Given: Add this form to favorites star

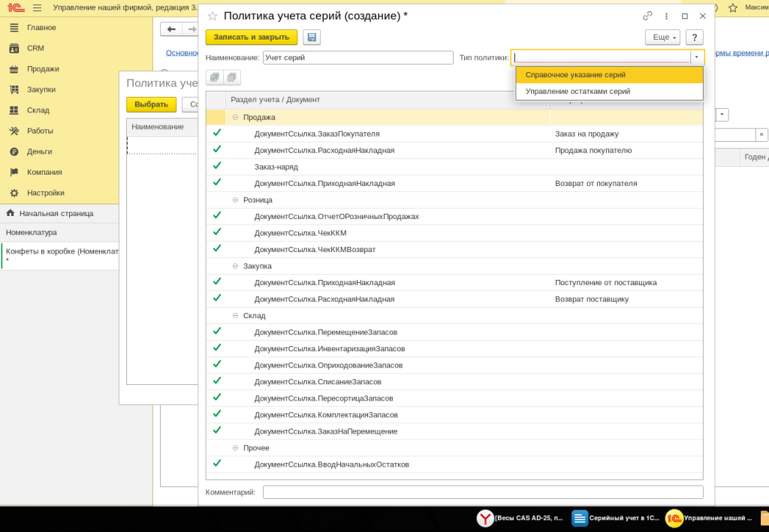Looking at the screenshot, I should tap(213, 17).
